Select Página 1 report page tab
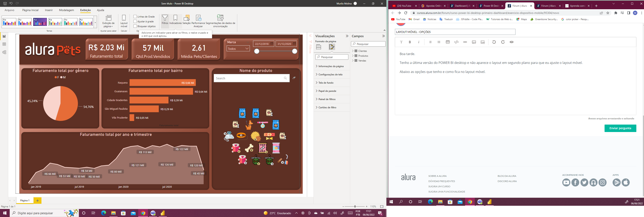644x217 pixels. (x=25, y=200)
